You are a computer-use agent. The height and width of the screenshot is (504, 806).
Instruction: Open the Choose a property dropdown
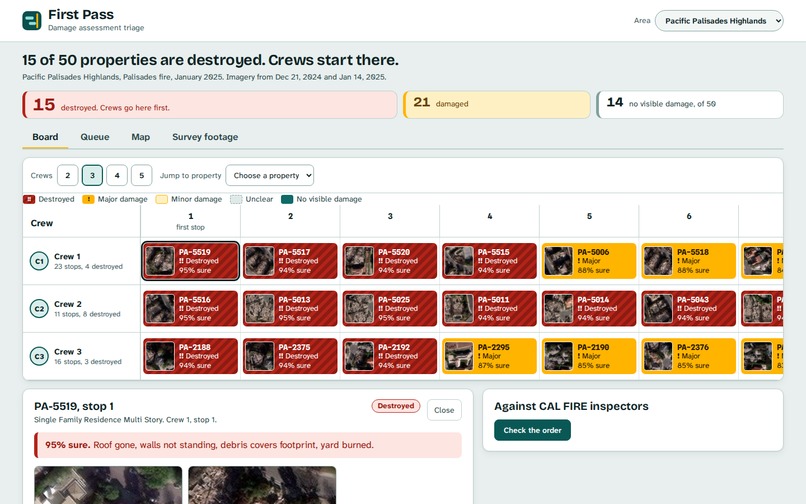[269, 175]
